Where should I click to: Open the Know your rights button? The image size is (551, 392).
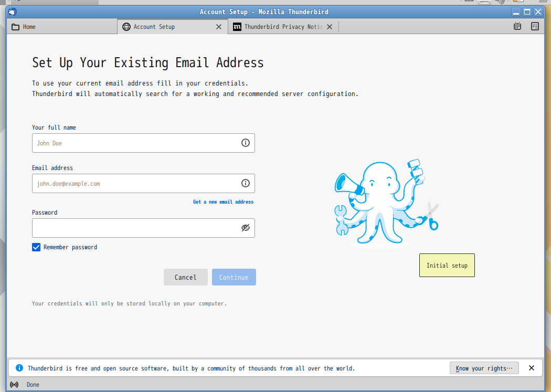[484, 368]
